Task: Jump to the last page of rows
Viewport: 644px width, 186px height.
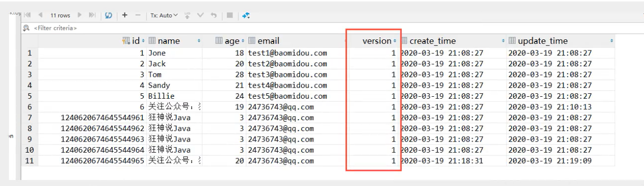Action: click(92, 15)
